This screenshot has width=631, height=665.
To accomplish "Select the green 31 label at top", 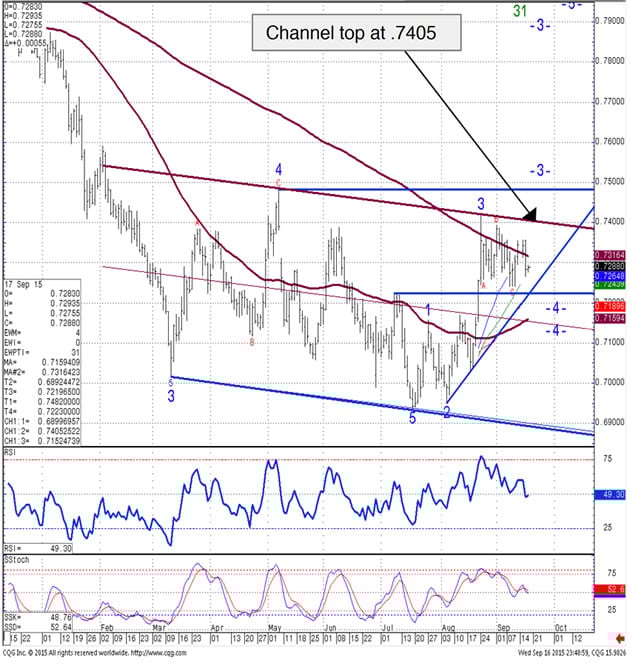I will coord(520,9).
